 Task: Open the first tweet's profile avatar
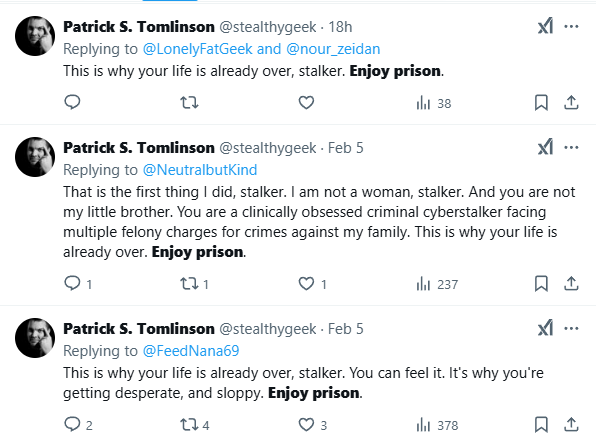click(35, 36)
